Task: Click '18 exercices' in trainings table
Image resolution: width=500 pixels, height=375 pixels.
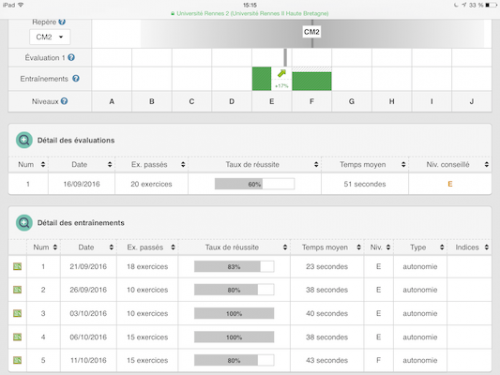Action: (147, 266)
